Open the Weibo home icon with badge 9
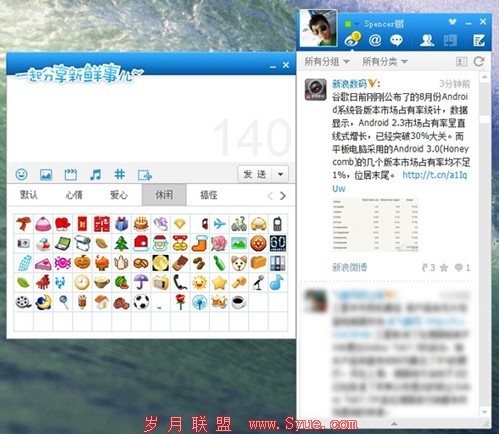The image size is (499, 434). coord(352,40)
